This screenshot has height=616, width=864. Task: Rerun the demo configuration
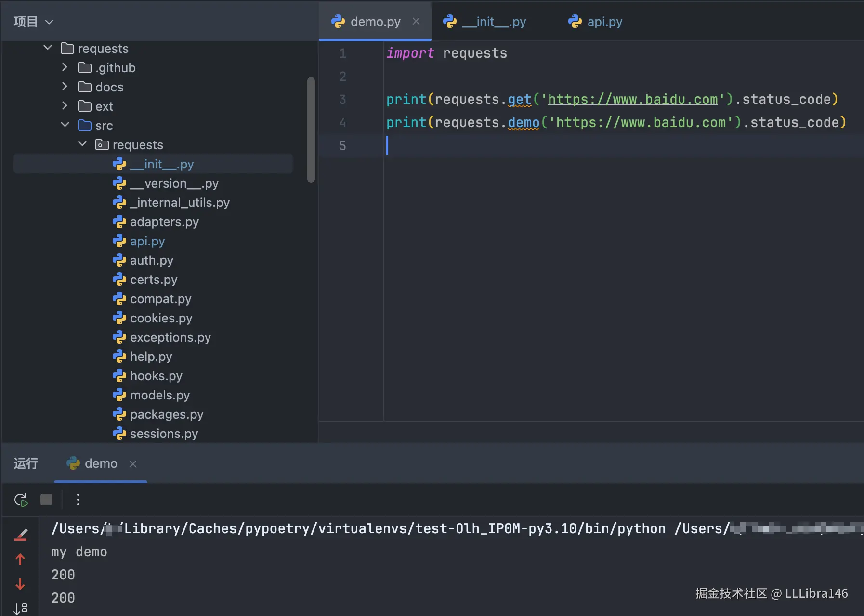coord(21,500)
